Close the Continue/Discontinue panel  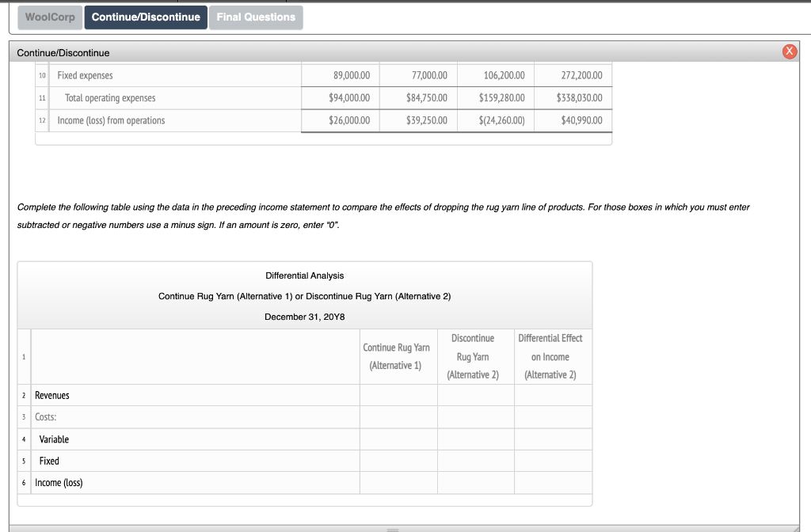click(x=790, y=51)
